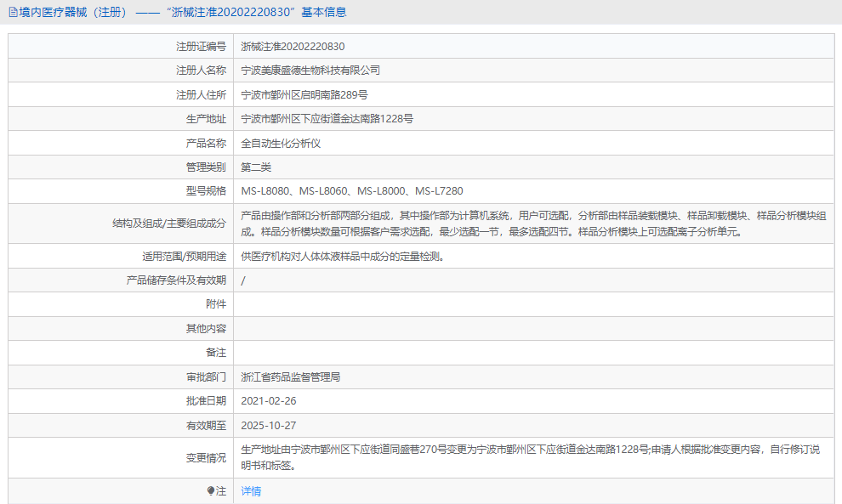Screen dimensions: 842x504
Task: Click the 型号规格 model list cell
Action: click(x=353, y=190)
